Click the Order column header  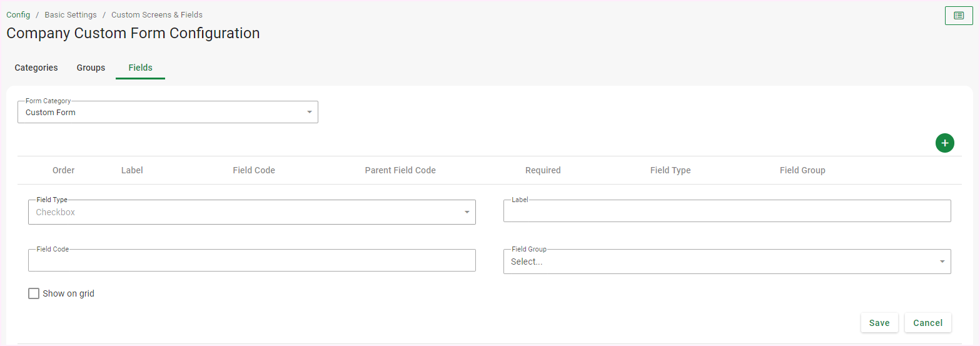click(x=63, y=170)
